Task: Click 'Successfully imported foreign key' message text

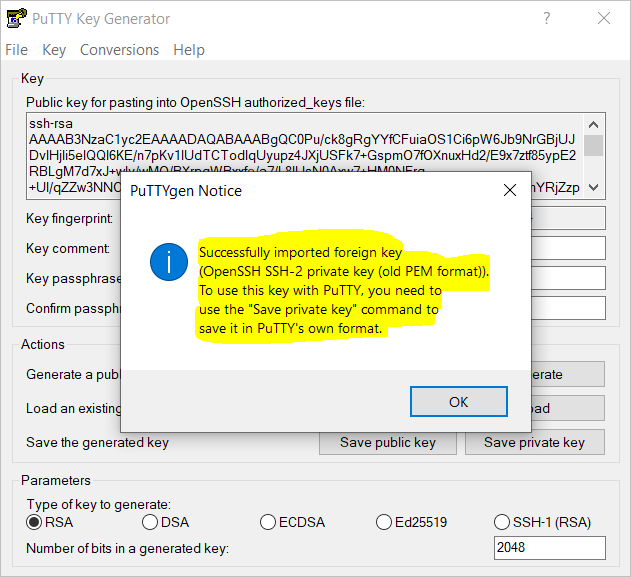Action: 300,252
